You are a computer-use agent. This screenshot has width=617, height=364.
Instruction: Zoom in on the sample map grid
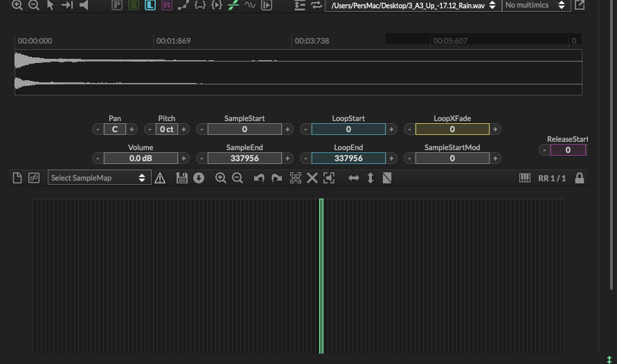[x=221, y=178]
